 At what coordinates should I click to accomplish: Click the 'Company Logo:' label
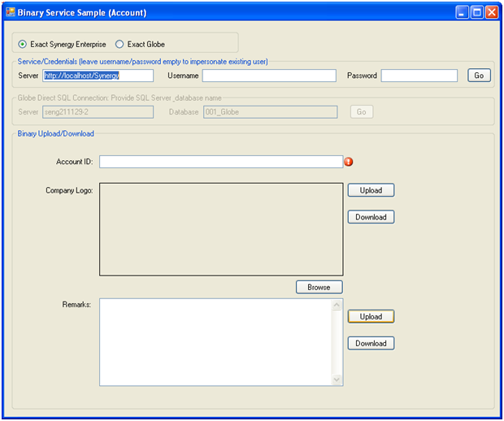coord(69,190)
